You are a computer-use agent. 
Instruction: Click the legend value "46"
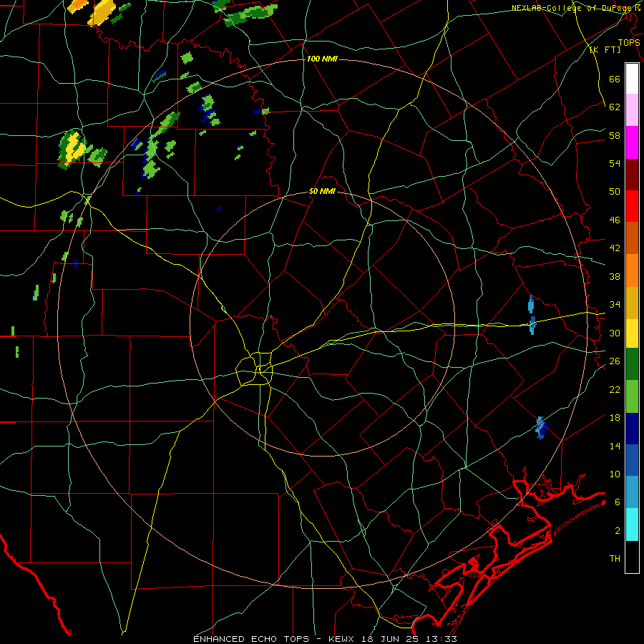[615, 220]
